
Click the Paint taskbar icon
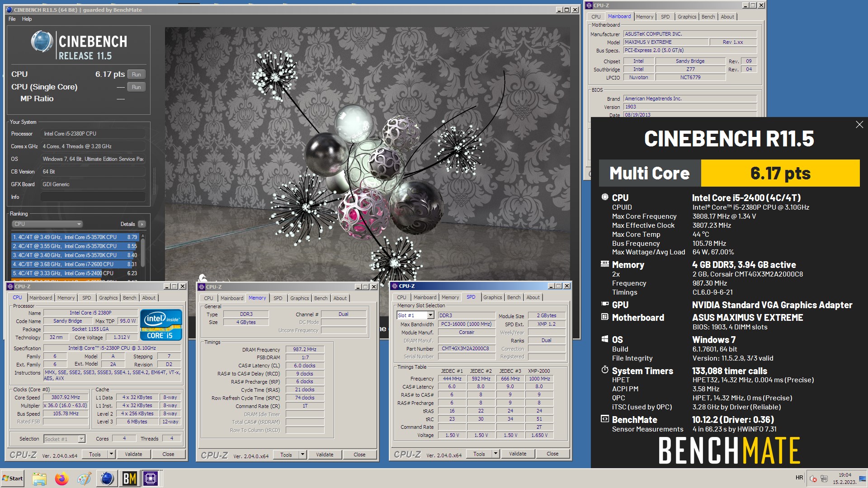click(x=84, y=478)
